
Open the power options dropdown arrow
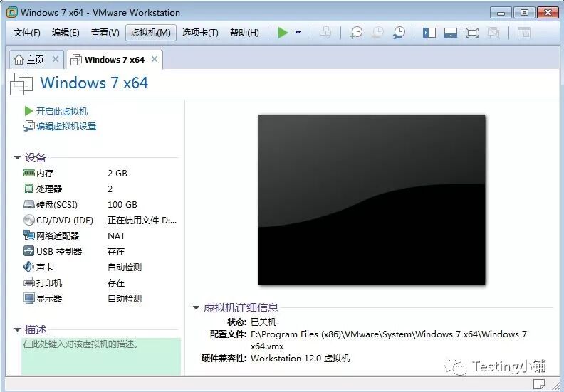(x=298, y=33)
